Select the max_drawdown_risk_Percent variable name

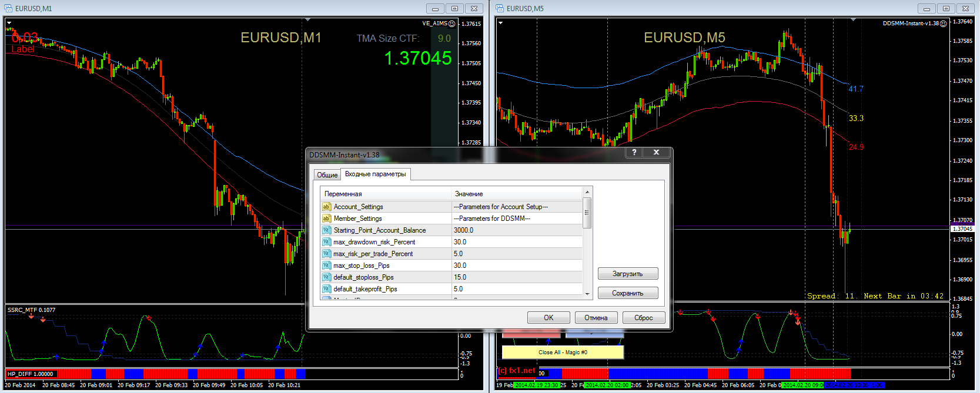point(374,242)
